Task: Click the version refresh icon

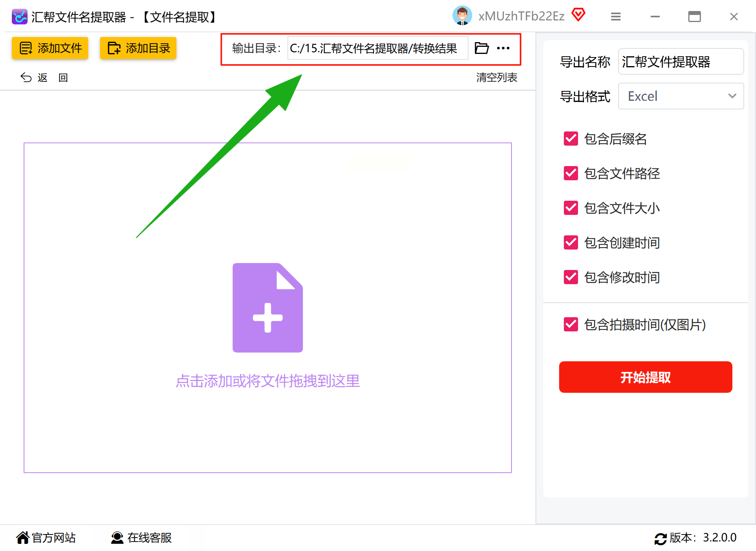Action: [660, 538]
